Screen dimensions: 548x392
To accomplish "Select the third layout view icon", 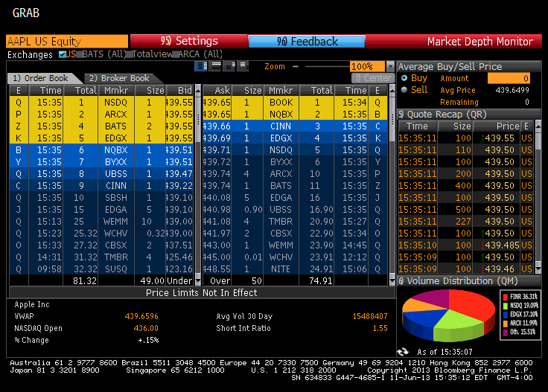I will pyautogui.click(x=229, y=66).
